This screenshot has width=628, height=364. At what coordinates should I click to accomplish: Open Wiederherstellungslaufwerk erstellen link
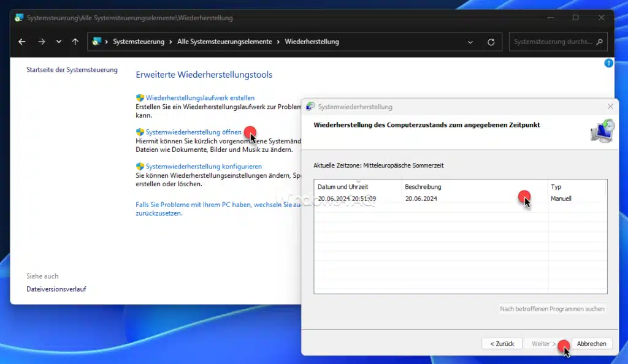click(x=200, y=97)
